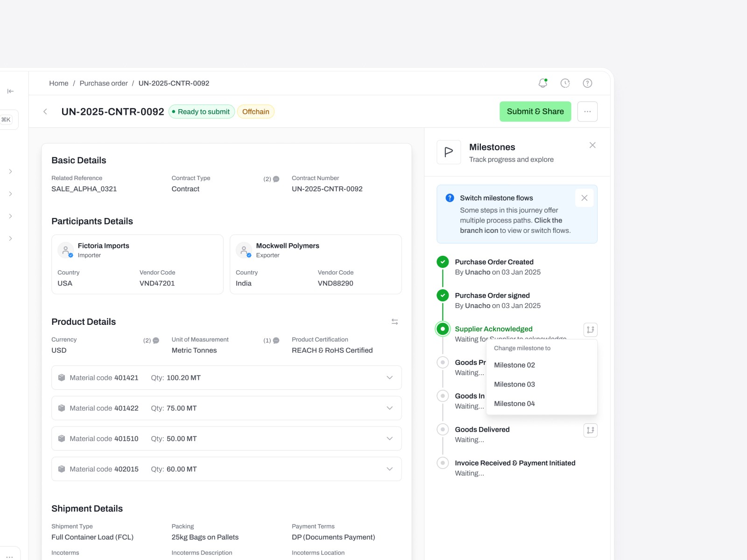Image resolution: width=747 pixels, height=560 pixels.
Task: Go to Purchase order breadcrumb
Action: 104,83
